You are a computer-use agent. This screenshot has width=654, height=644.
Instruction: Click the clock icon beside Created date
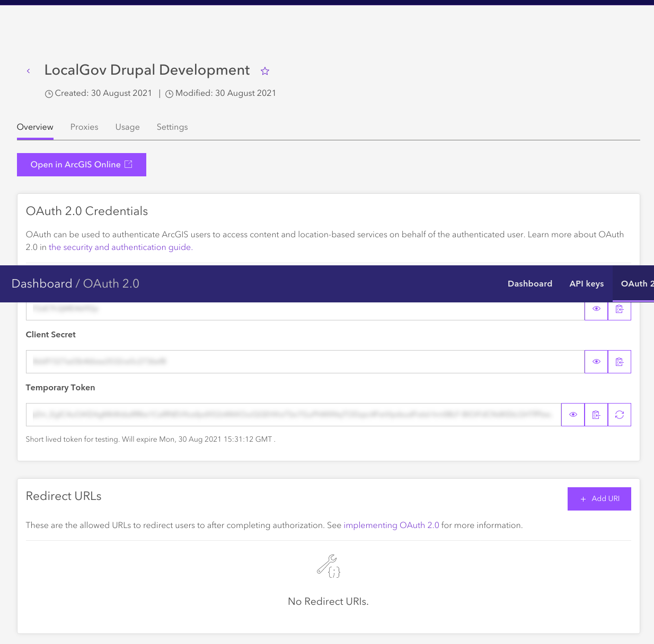(48, 94)
